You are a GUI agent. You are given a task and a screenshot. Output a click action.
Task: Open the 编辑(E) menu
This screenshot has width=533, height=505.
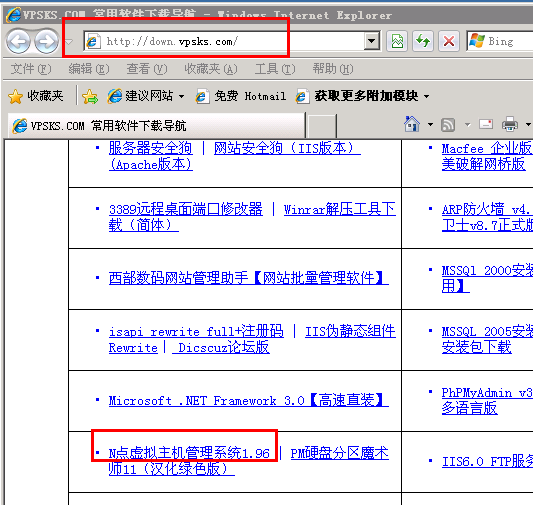[x=89, y=69]
